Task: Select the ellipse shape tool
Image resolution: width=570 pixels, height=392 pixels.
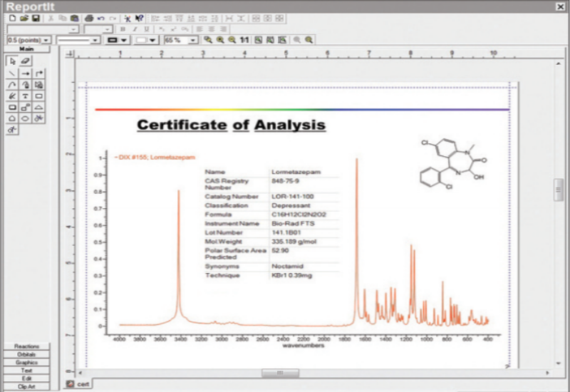Action: (25, 118)
